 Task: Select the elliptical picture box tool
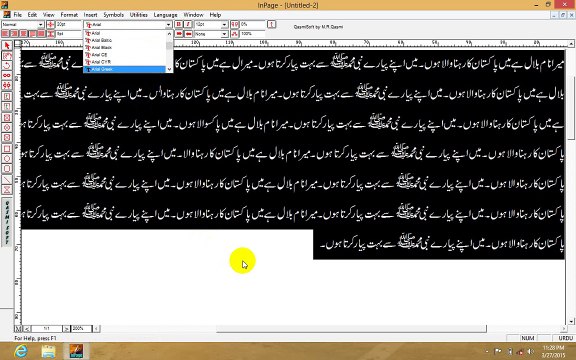(7, 127)
